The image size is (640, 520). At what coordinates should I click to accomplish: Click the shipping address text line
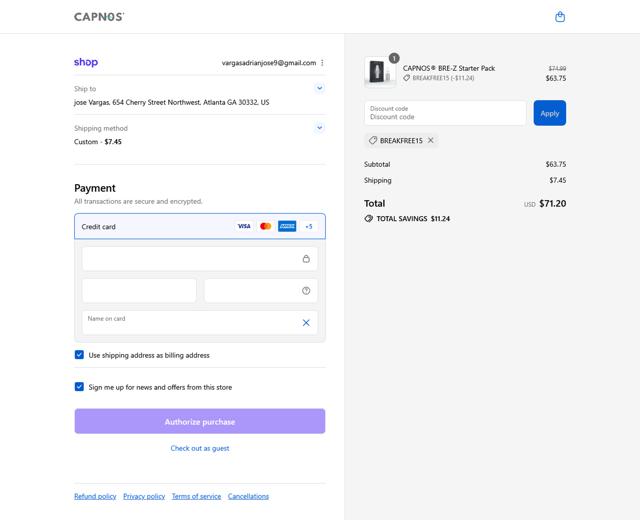click(x=171, y=102)
